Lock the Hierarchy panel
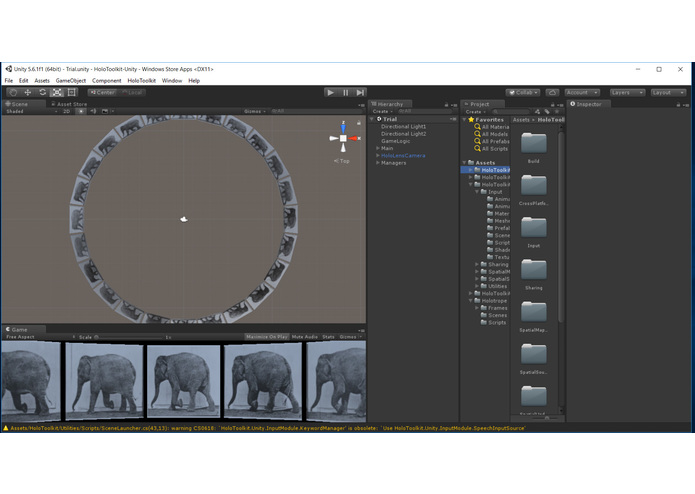The width and height of the screenshot is (695, 494). click(x=446, y=105)
